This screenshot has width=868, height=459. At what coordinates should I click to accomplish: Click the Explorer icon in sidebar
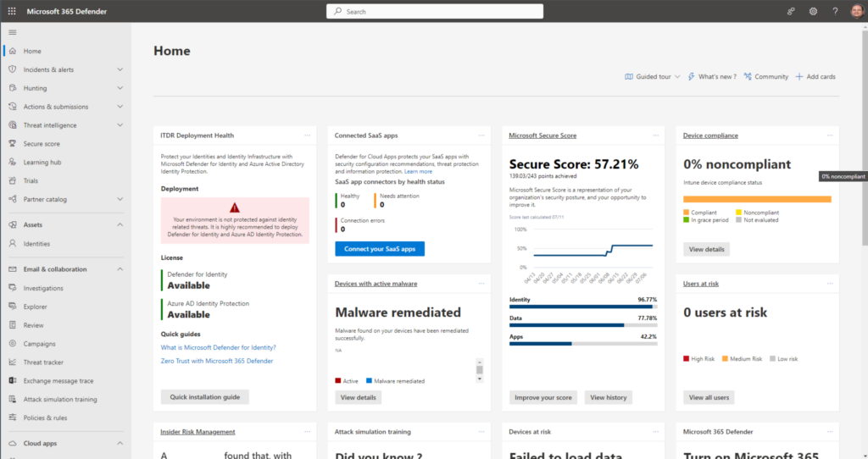12,307
